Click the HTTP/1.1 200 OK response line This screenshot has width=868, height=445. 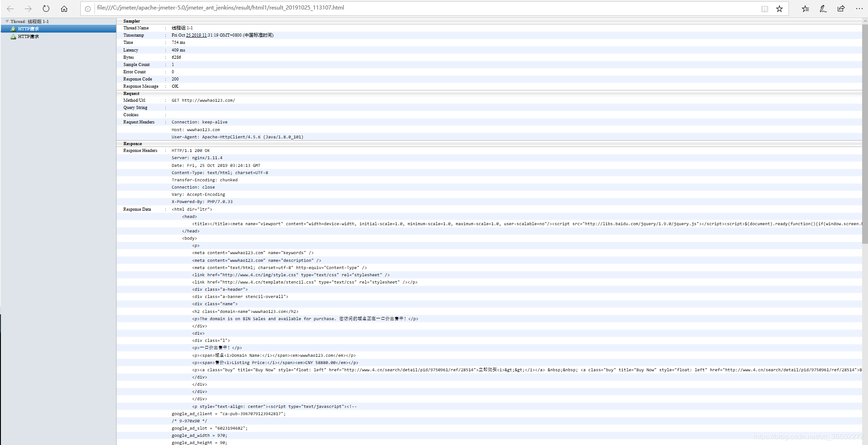[x=191, y=151]
